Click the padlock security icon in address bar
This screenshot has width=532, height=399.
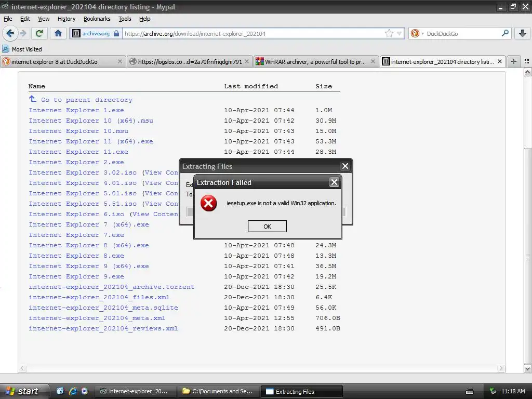point(116,33)
